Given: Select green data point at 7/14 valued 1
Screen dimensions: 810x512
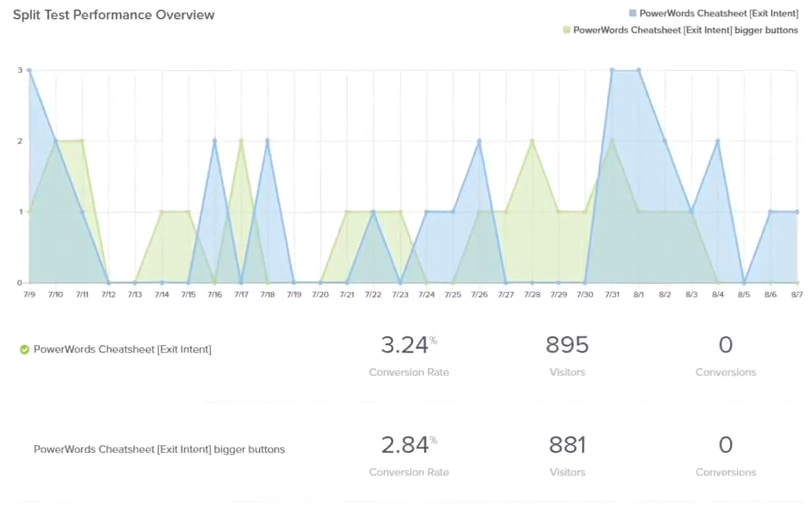Looking at the screenshot, I should pyautogui.click(x=162, y=212).
